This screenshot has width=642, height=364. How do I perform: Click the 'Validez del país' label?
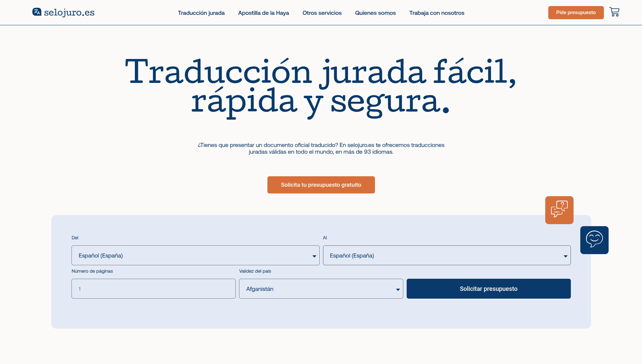click(x=255, y=271)
